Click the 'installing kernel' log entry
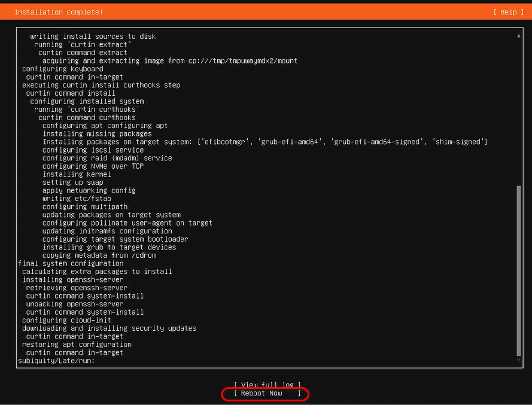The height and width of the screenshot is (405, 532). point(77,174)
